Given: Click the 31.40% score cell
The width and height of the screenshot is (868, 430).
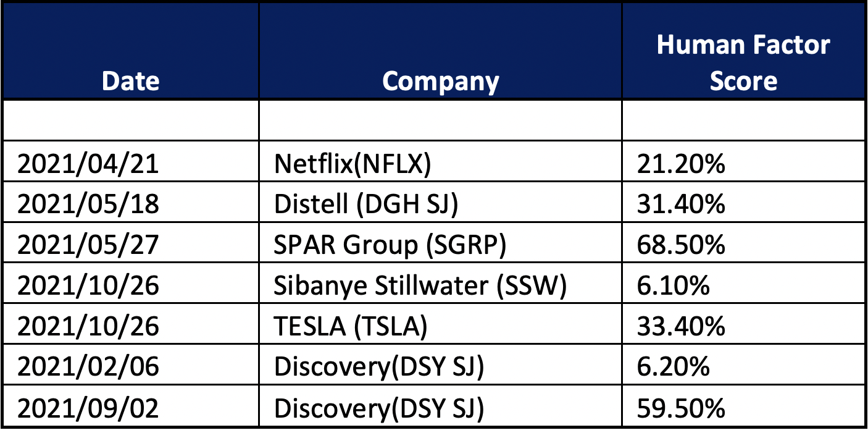Looking at the screenshot, I should [x=681, y=204].
